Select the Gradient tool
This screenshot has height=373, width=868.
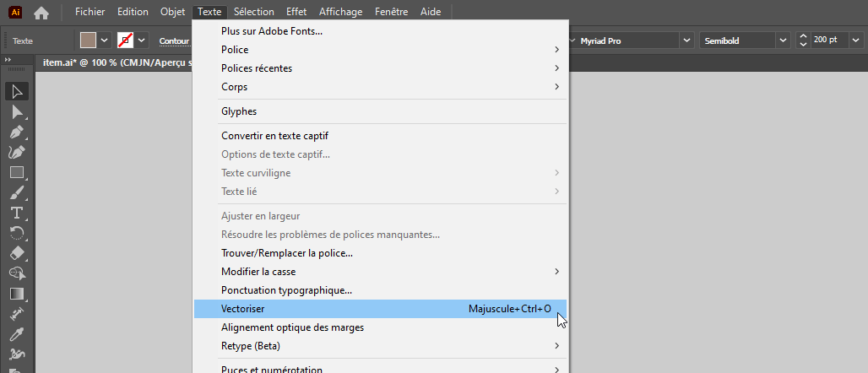tap(17, 294)
